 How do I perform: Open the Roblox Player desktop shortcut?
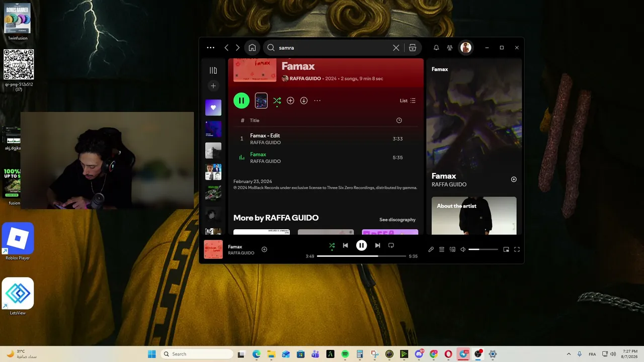[18, 241]
